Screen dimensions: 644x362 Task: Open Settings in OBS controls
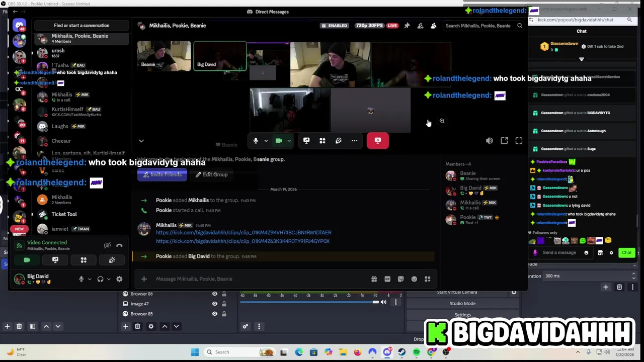[x=462, y=315]
